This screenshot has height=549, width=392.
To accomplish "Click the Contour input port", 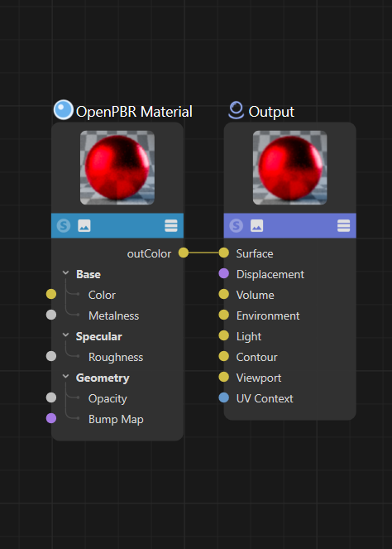I will tap(224, 356).
